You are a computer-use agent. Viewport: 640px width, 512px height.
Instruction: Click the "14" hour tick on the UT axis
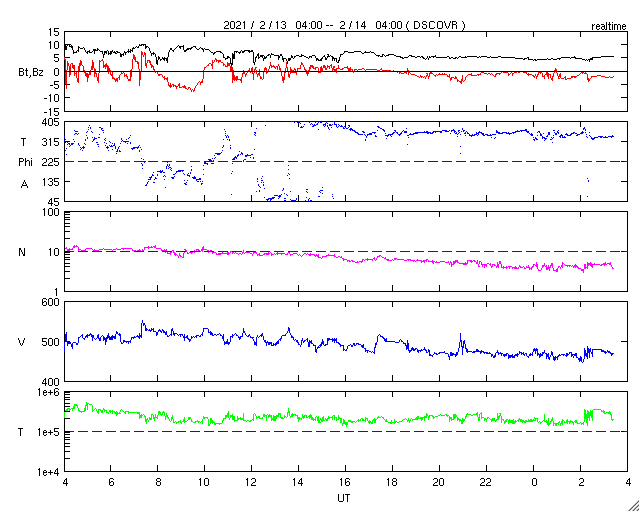point(298,482)
